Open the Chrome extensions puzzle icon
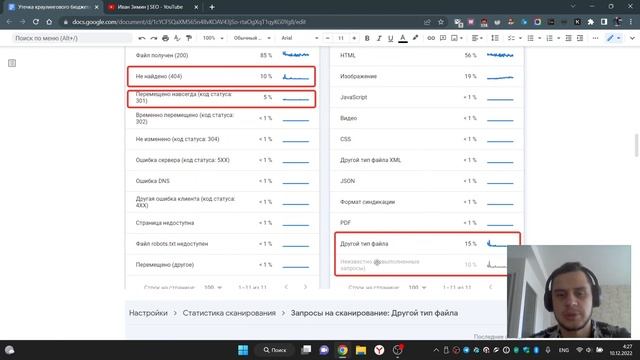640x360 pixels. pos(591,22)
